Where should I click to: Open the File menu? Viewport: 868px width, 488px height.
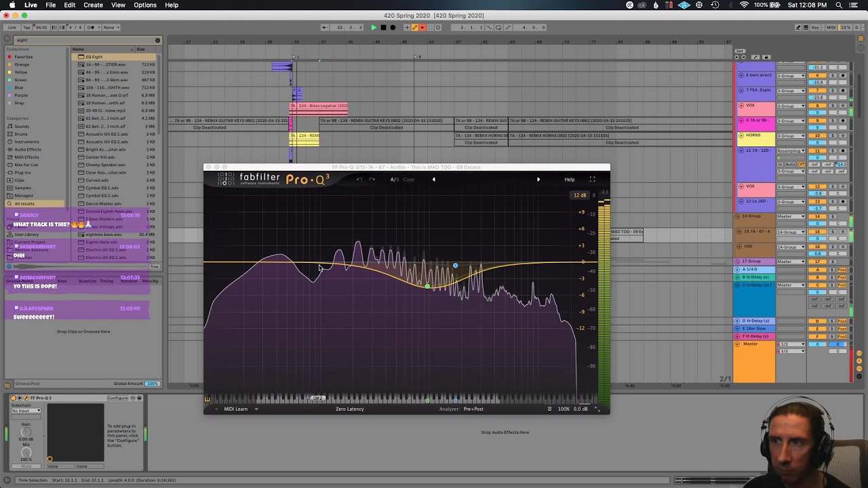[51, 5]
